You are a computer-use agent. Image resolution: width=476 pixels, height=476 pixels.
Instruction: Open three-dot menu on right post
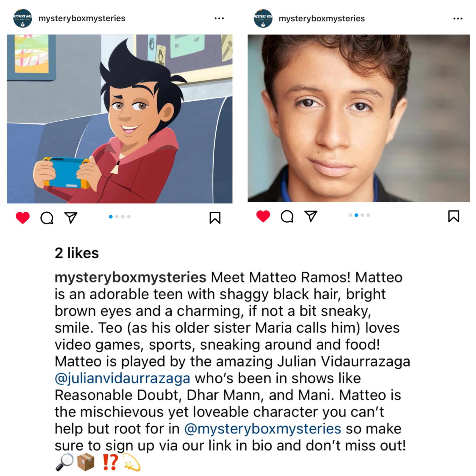coord(458,19)
